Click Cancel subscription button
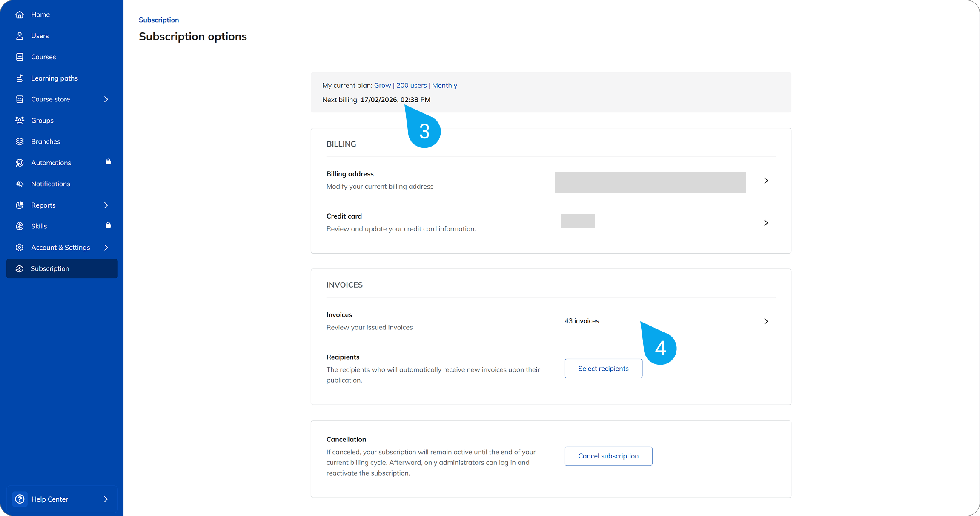Screen dimensions: 980x516 point(608,456)
